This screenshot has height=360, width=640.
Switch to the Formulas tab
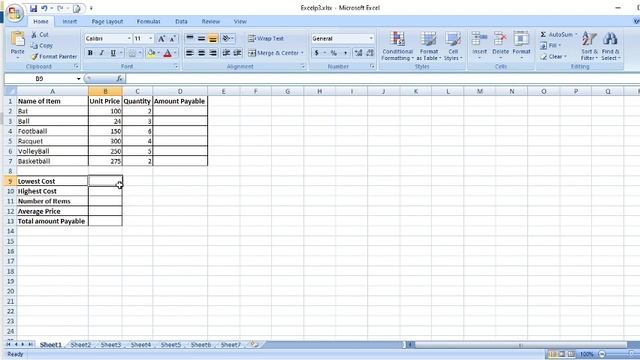[148, 21]
